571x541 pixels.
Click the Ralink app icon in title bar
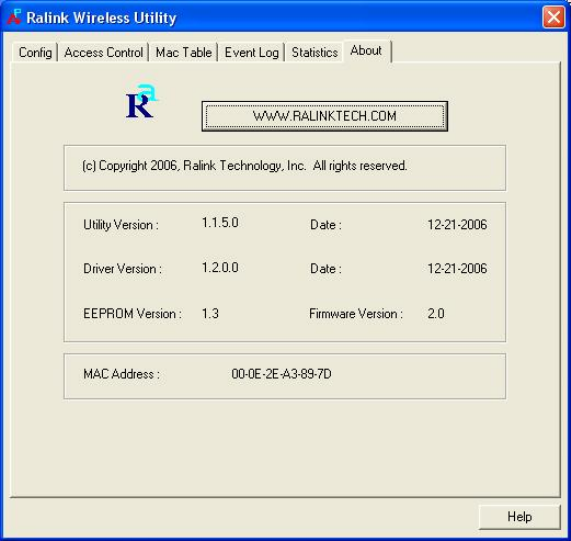pyautogui.click(x=15, y=17)
